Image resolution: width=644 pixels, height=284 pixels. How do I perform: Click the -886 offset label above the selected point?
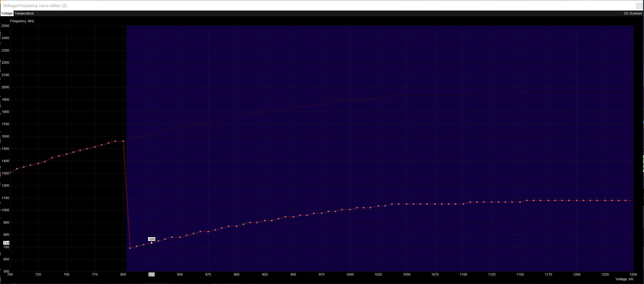152,239
